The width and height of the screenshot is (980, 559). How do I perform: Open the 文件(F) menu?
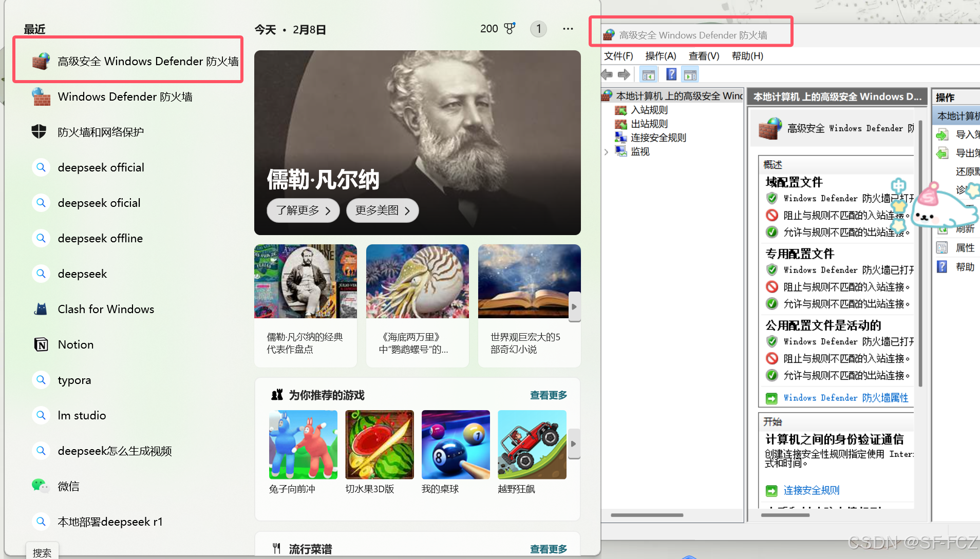[x=618, y=56]
